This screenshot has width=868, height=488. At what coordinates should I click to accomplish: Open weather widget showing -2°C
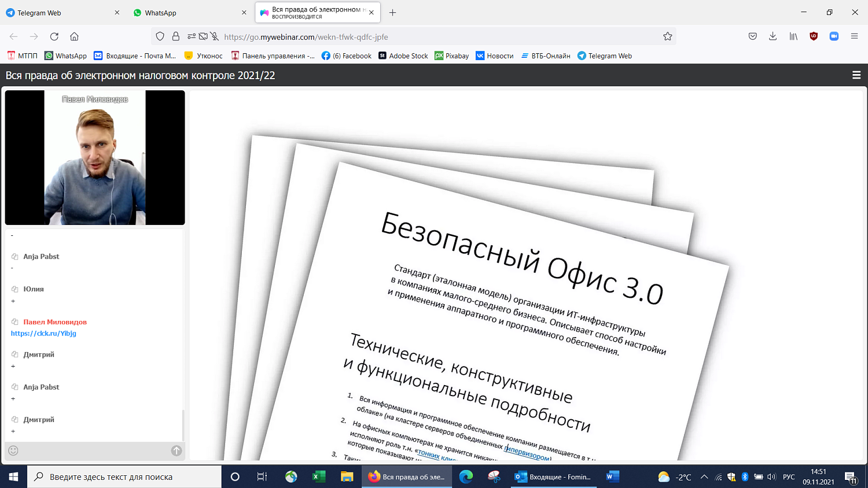tap(675, 477)
